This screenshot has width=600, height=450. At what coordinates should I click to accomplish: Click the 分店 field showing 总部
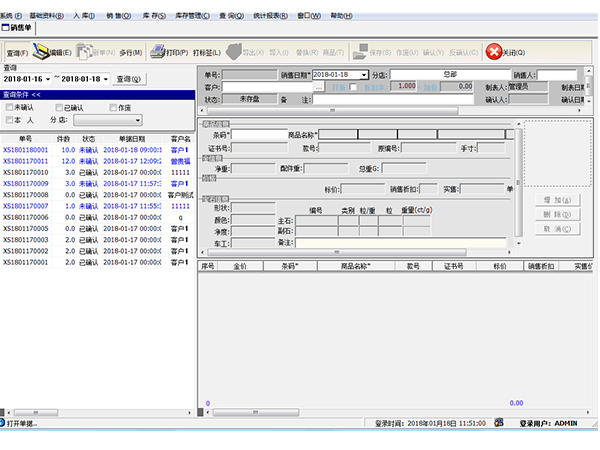click(x=450, y=75)
